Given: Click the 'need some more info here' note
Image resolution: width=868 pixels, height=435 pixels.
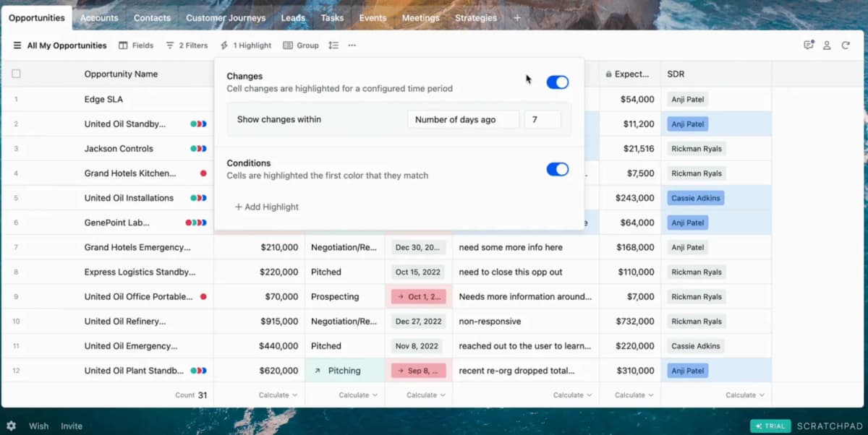Looking at the screenshot, I should pos(511,248).
